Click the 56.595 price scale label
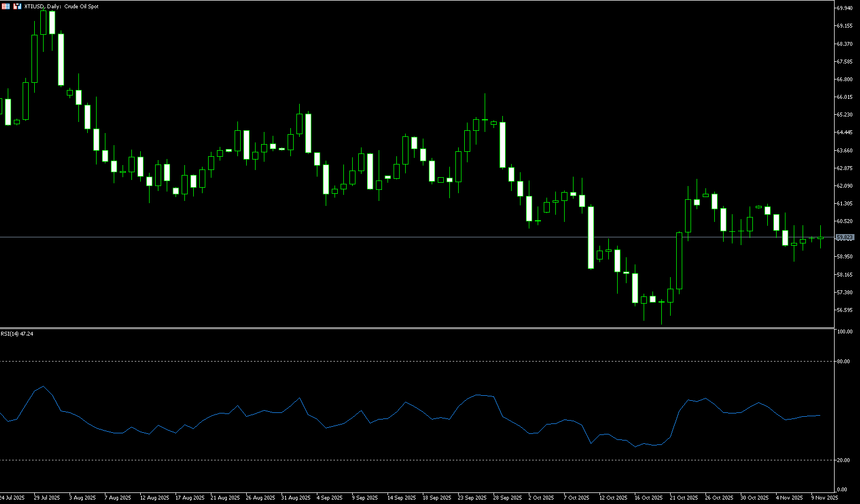Screen dimensions: 860x504 point(845,310)
